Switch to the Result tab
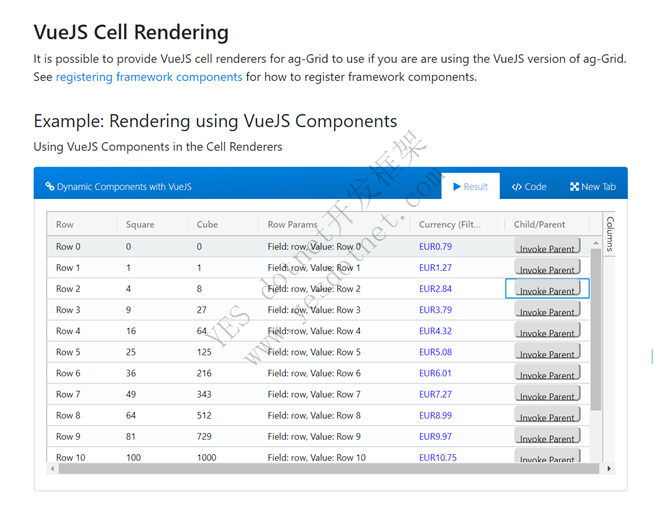 coord(470,186)
